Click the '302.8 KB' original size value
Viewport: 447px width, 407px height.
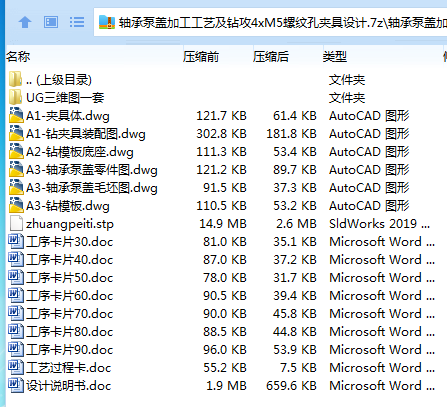click(221, 133)
